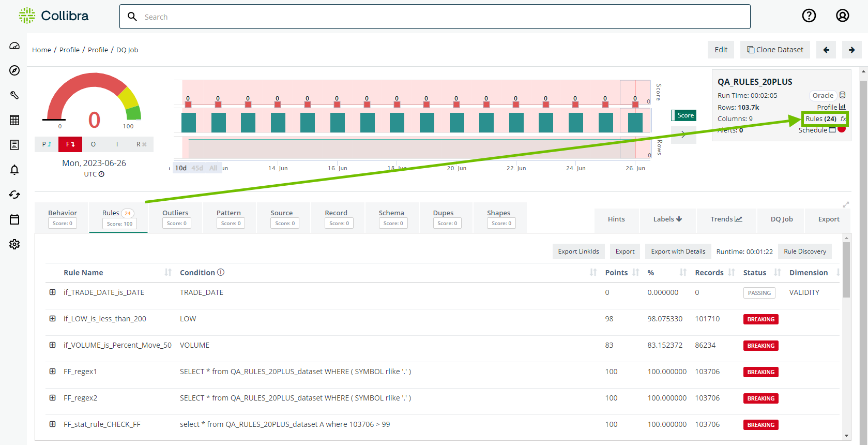The image size is (868, 445).
Task: Open the bell alerts icon in sidebar
Action: click(14, 170)
